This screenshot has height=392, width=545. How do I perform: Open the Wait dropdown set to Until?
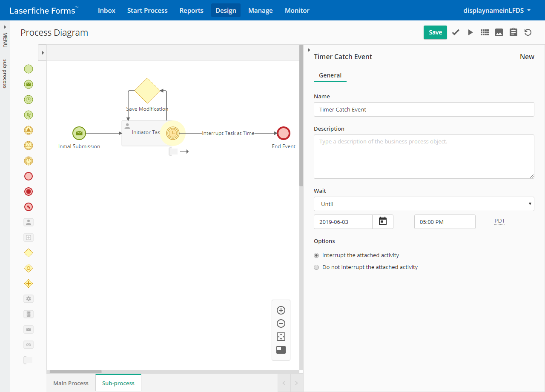[424, 204]
